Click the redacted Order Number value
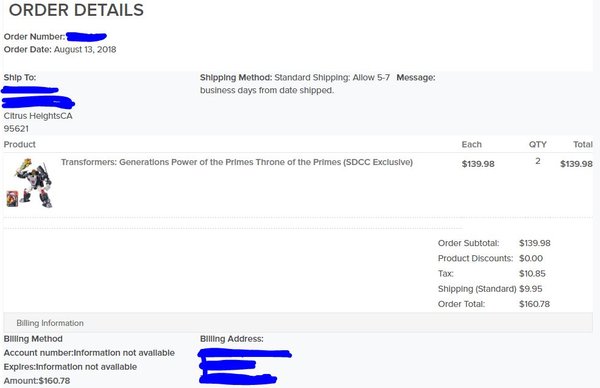The height and width of the screenshot is (388, 600). (x=86, y=37)
